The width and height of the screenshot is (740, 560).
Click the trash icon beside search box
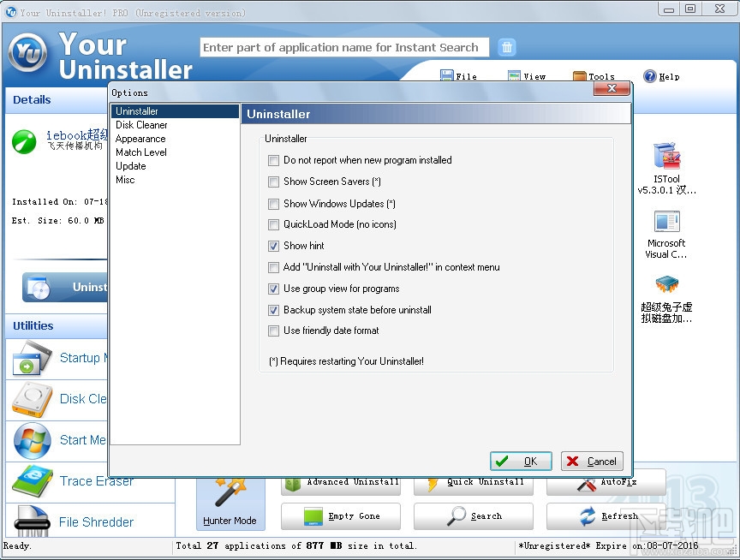(507, 47)
